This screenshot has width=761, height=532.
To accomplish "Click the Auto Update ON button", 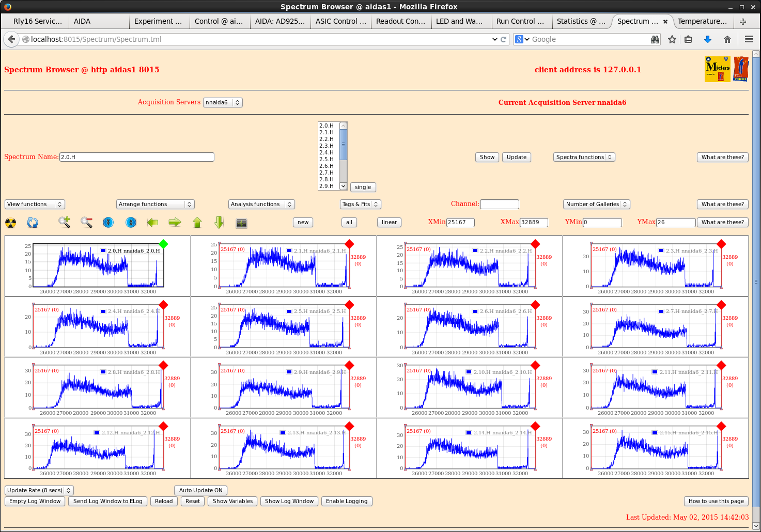I will [x=200, y=490].
